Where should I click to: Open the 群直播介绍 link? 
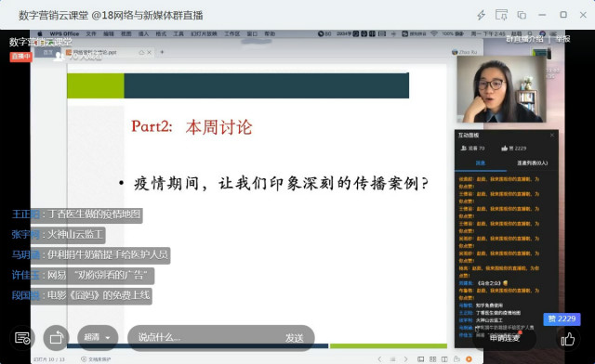[524, 39]
